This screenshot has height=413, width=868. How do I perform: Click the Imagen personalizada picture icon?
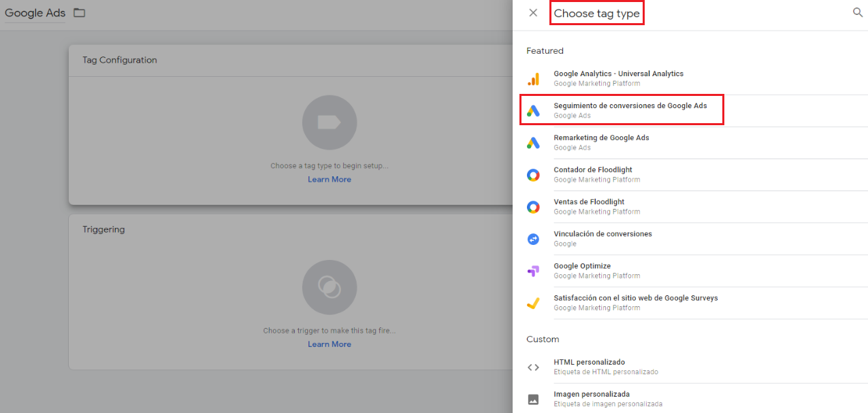pos(534,399)
